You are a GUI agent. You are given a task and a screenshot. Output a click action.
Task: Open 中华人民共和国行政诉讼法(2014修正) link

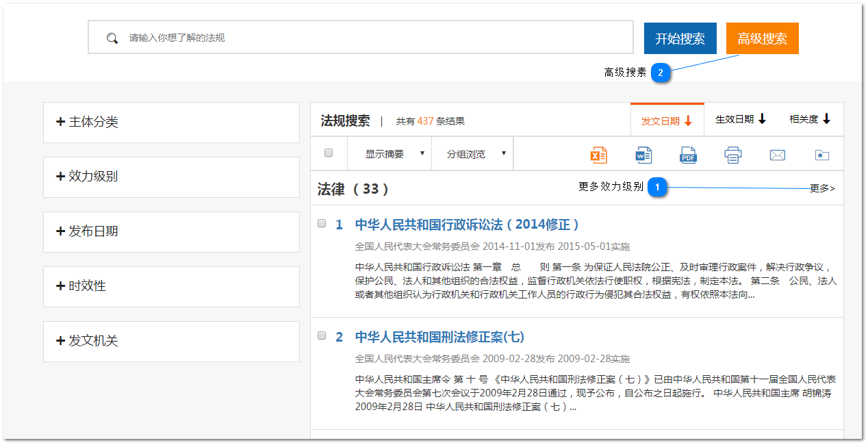[x=467, y=225]
